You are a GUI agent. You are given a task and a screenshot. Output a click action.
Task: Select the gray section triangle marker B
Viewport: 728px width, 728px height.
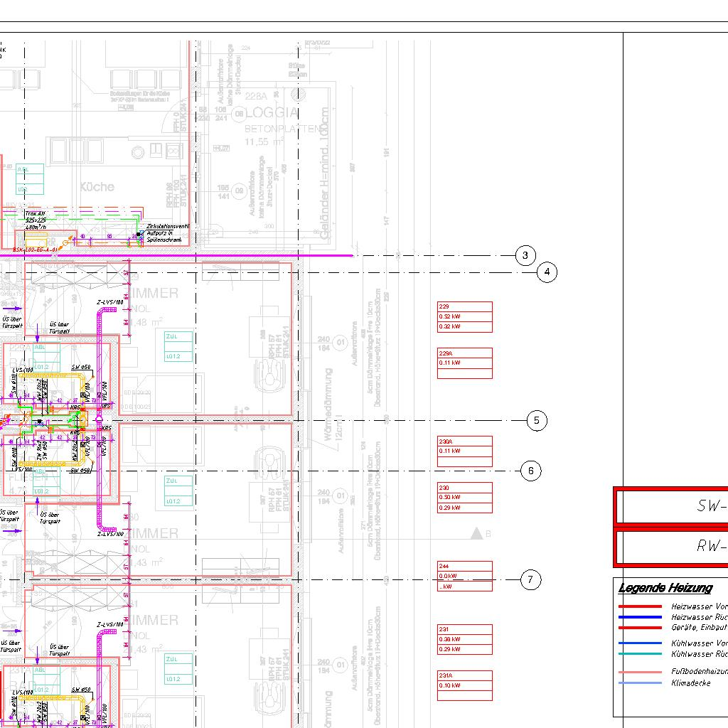coord(476,533)
